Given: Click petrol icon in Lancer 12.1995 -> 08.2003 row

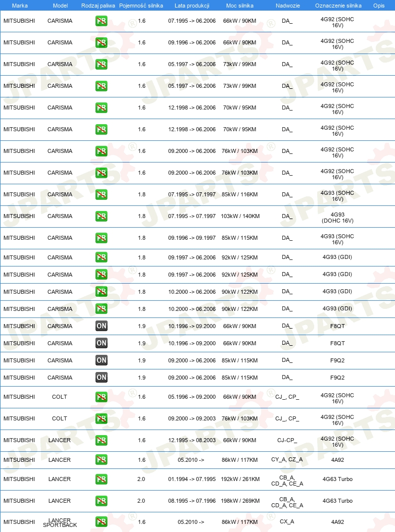Looking at the screenshot, I should [x=101, y=441].
